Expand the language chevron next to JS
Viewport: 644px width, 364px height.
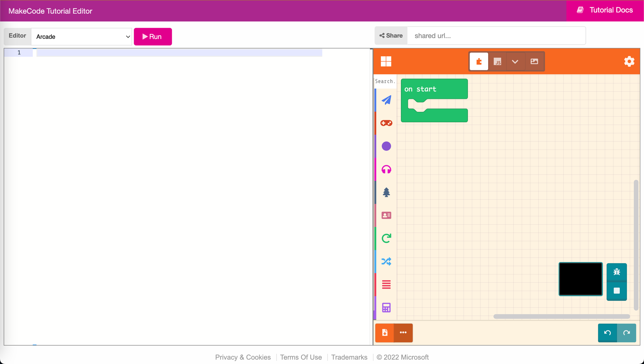pos(515,62)
